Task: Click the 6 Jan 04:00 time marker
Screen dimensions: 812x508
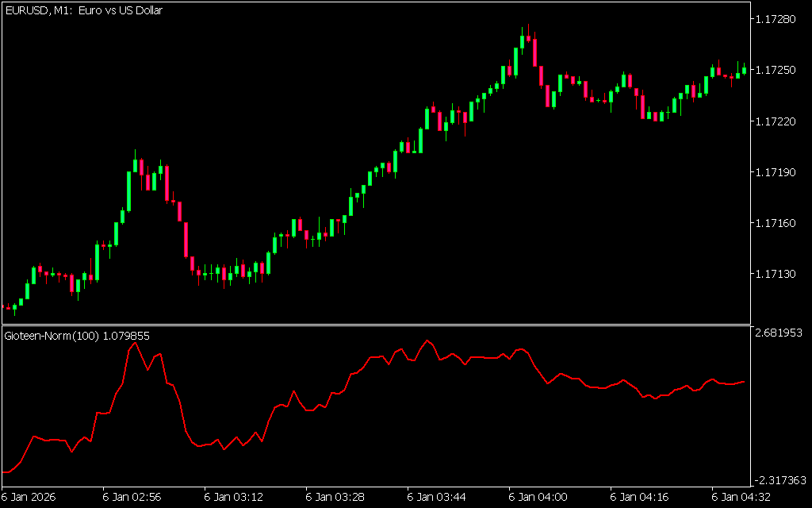Action: tap(538, 497)
